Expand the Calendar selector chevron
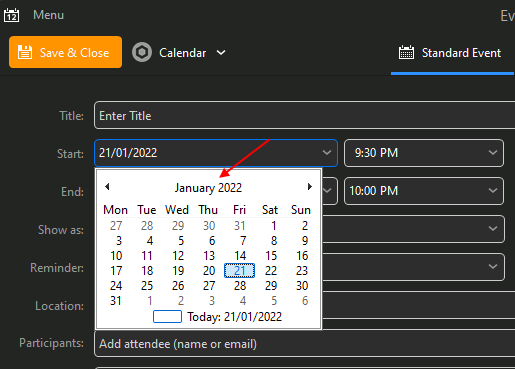The width and height of the screenshot is (515, 369). point(221,53)
